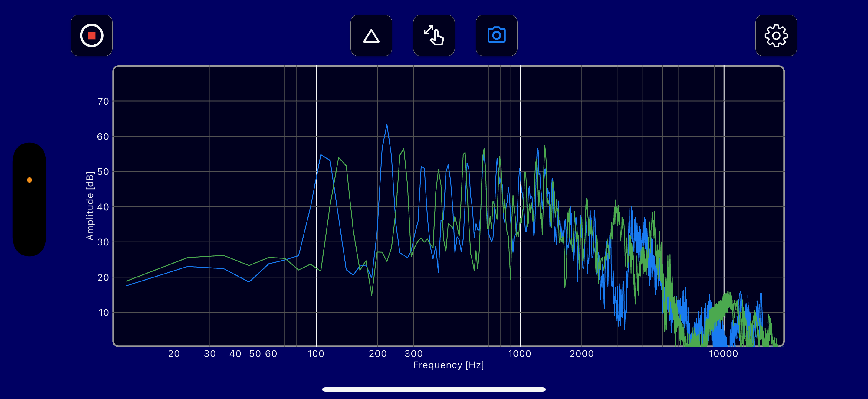Image resolution: width=868 pixels, height=399 pixels.
Task: Open settings with the gear icon
Action: pyautogui.click(x=776, y=35)
